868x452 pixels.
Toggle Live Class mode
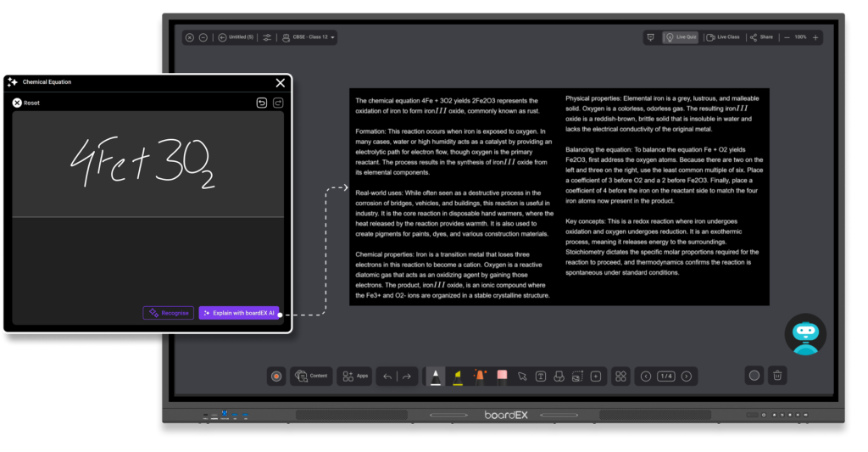(x=723, y=37)
